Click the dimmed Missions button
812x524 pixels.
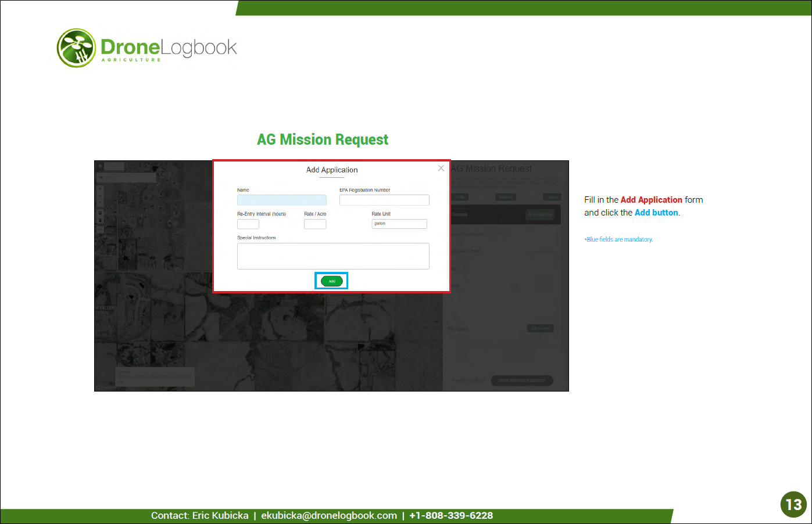tap(506, 197)
